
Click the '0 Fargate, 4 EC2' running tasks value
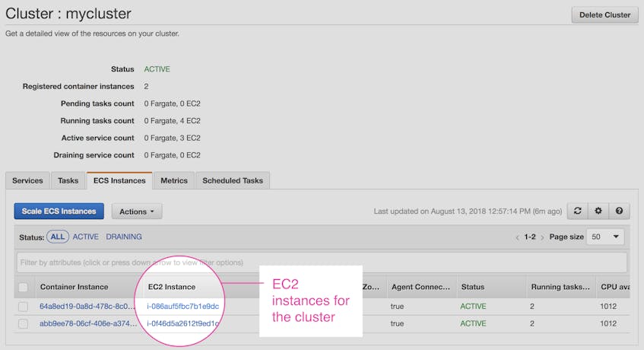(x=172, y=121)
